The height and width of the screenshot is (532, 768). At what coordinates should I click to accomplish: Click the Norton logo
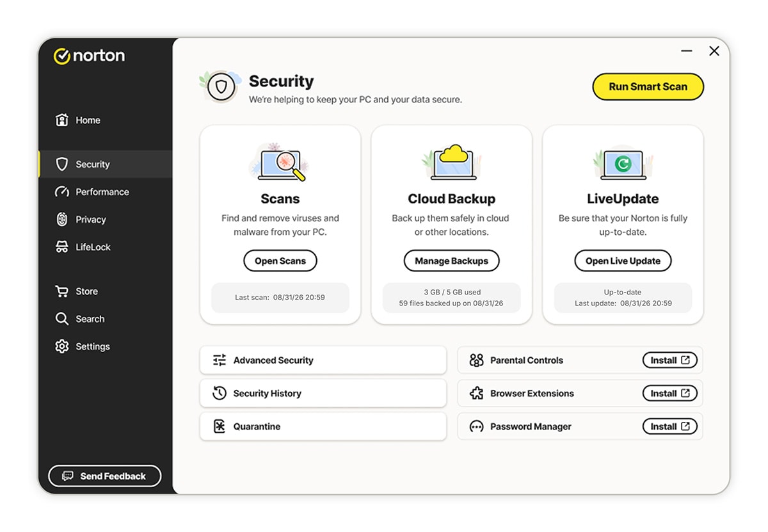[89, 56]
